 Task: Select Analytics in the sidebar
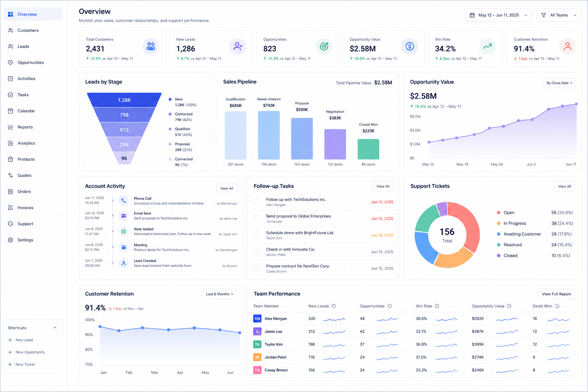(x=33, y=143)
